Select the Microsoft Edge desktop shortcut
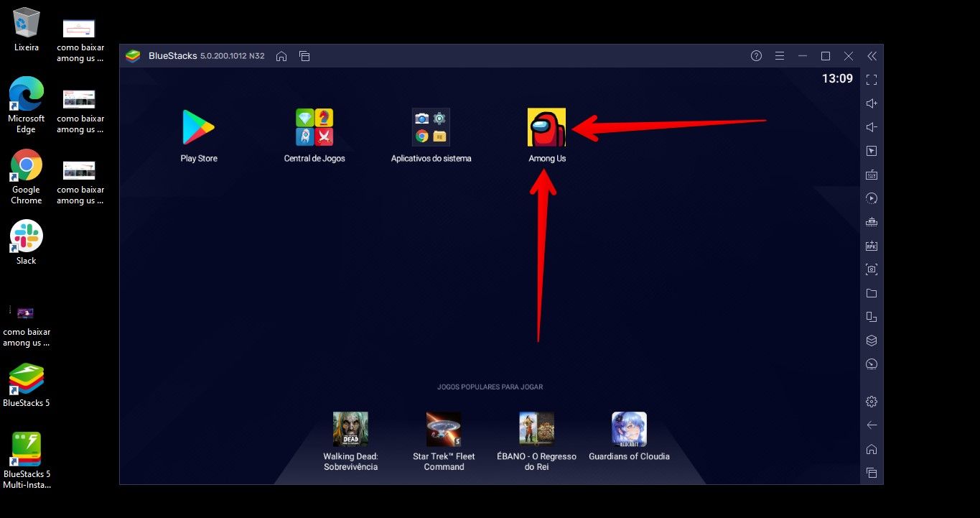Screen dimensions: 980x518 (x=27, y=106)
